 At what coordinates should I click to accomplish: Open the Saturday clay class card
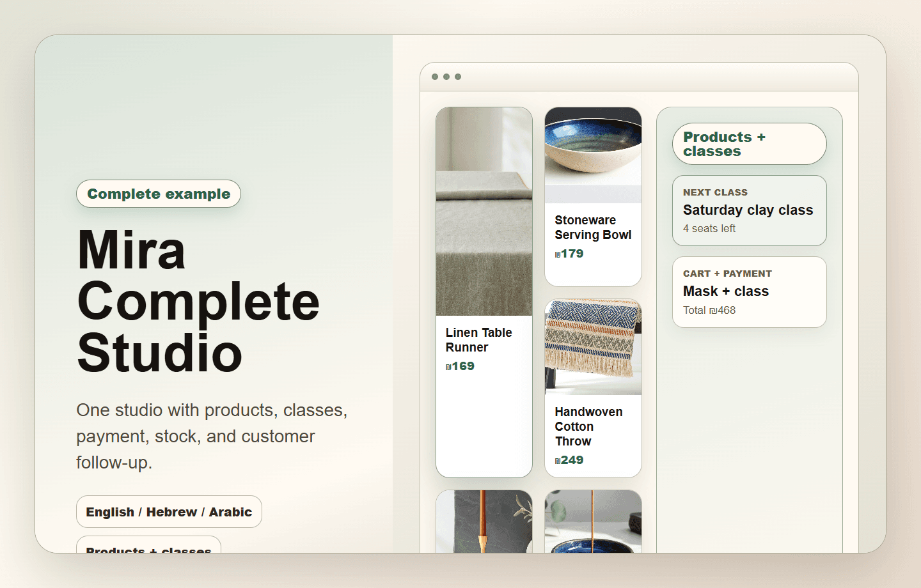tap(750, 210)
